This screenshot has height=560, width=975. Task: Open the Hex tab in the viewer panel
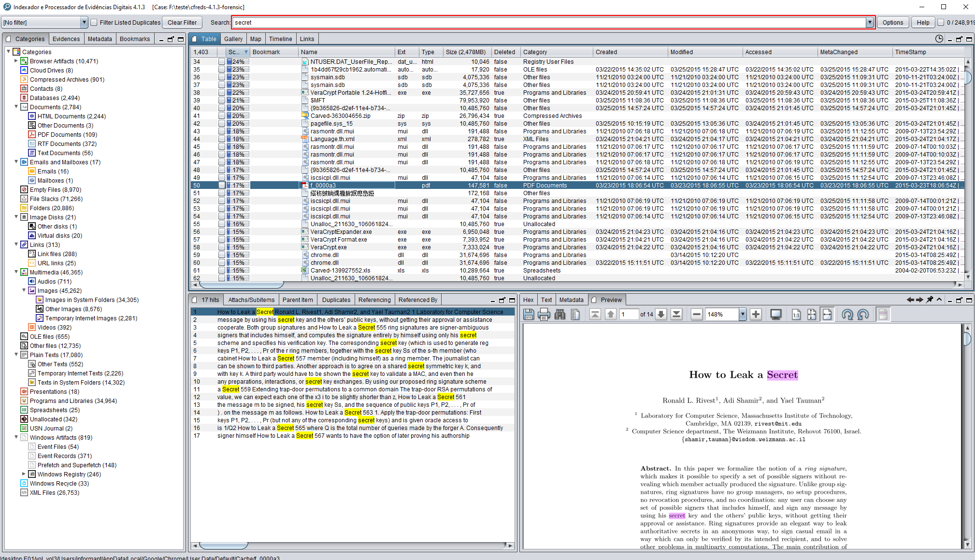tap(528, 300)
